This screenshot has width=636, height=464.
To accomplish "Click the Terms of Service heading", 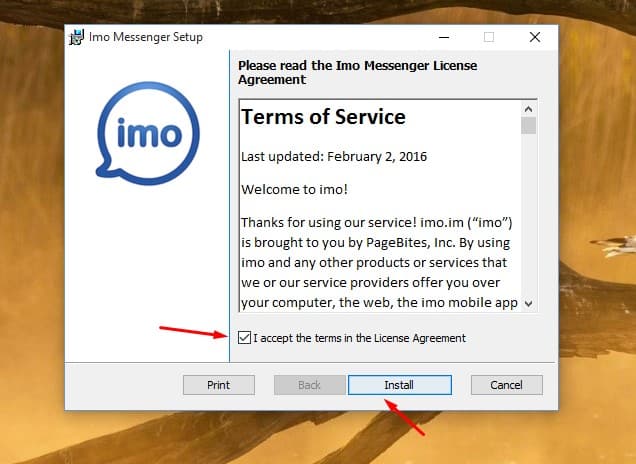I will [x=323, y=117].
